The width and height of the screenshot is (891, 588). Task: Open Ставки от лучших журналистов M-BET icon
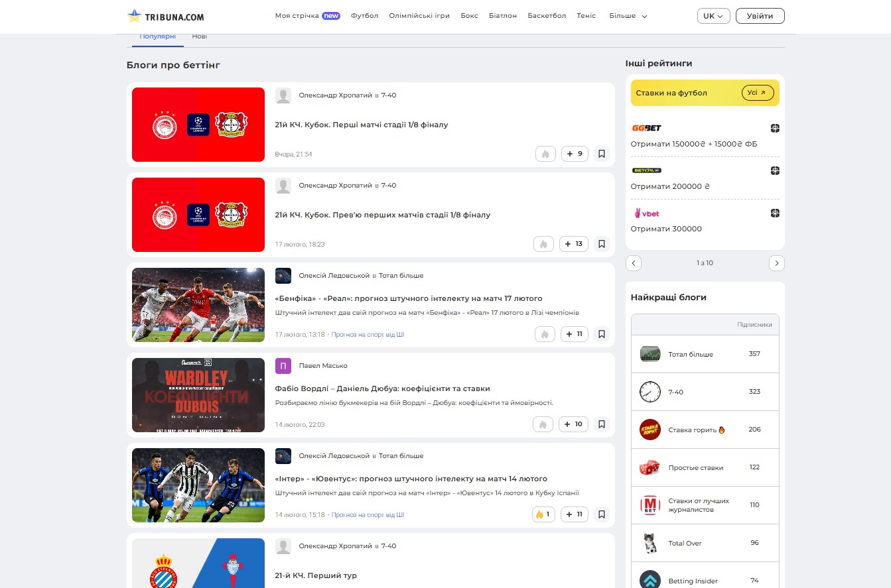point(650,505)
